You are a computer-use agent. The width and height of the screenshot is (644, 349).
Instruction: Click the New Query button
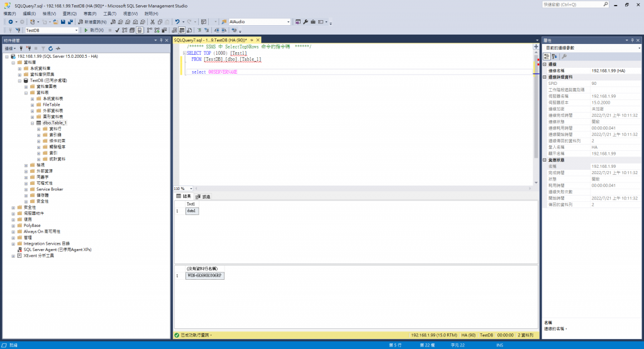pos(92,22)
